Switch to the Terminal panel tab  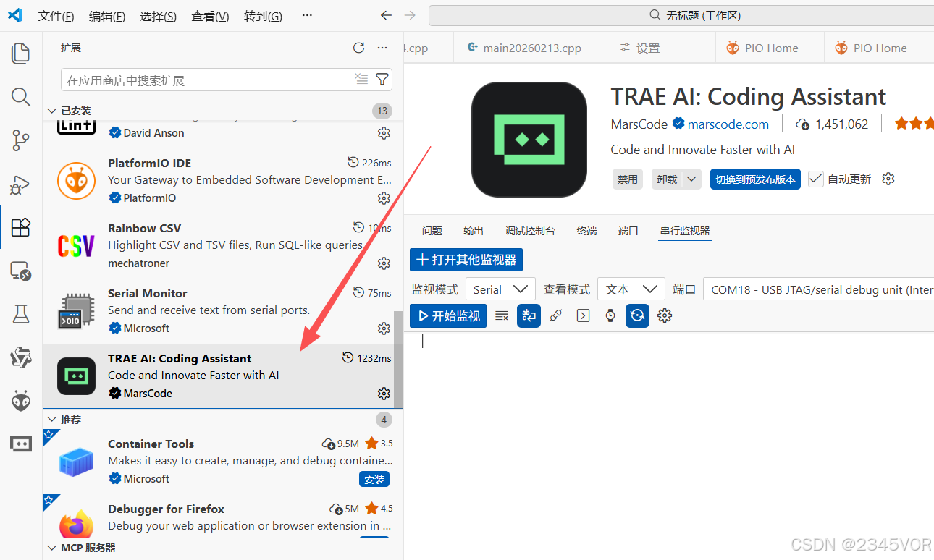pyautogui.click(x=586, y=231)
